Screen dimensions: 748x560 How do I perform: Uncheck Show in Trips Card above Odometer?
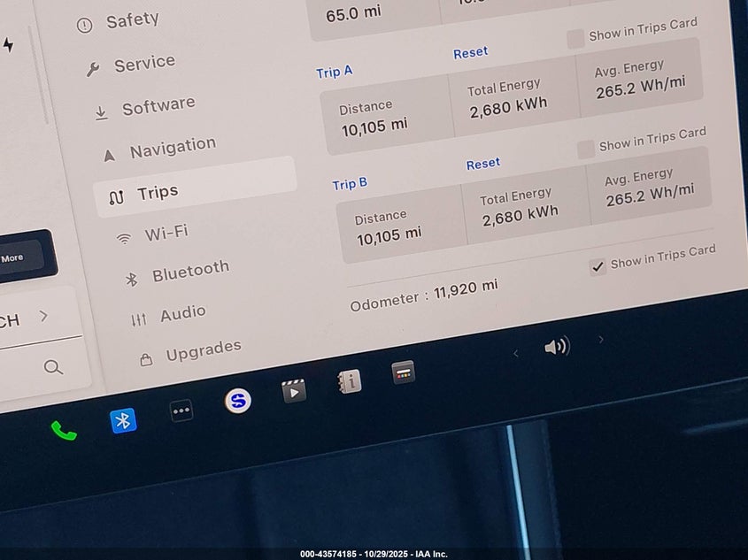click(598, 266)
